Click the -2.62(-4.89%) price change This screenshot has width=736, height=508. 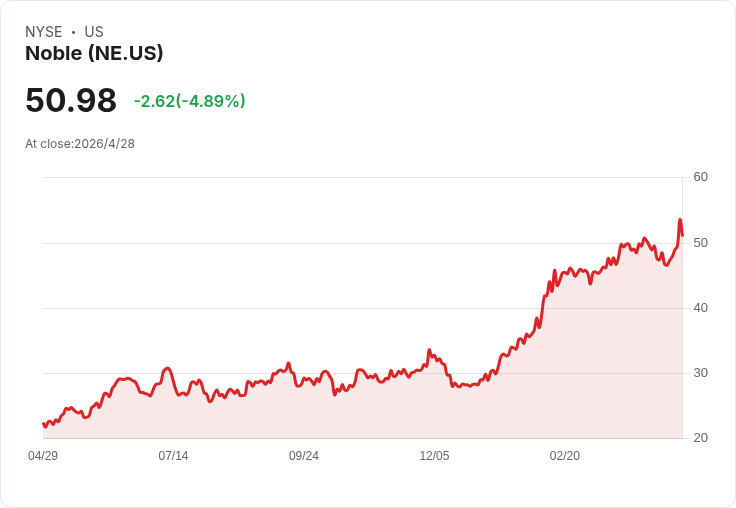pyautogui.click(x=190, y=101)
